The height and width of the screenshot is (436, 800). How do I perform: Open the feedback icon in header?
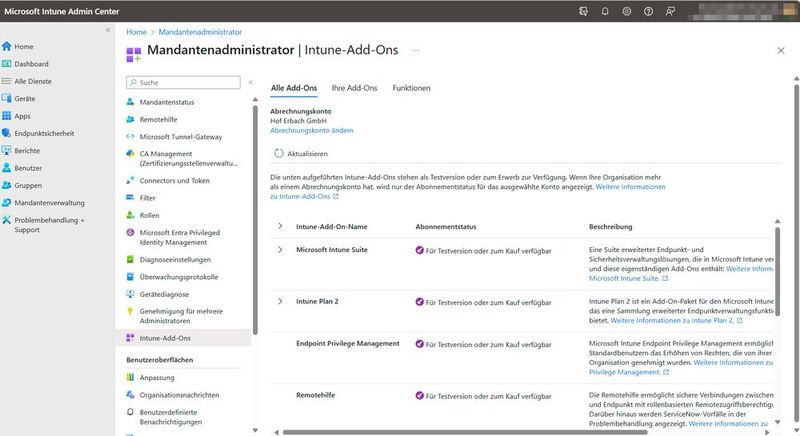click(x=670, y=11)
